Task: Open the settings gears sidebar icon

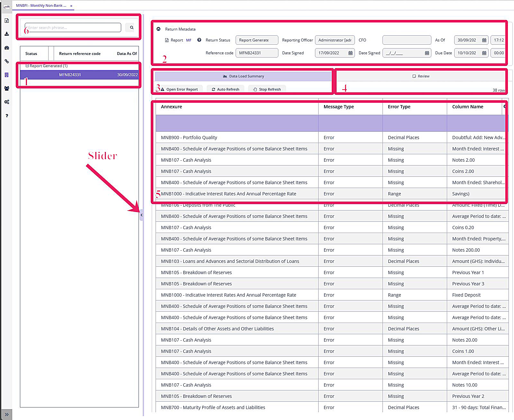Action: coord(6,102)
